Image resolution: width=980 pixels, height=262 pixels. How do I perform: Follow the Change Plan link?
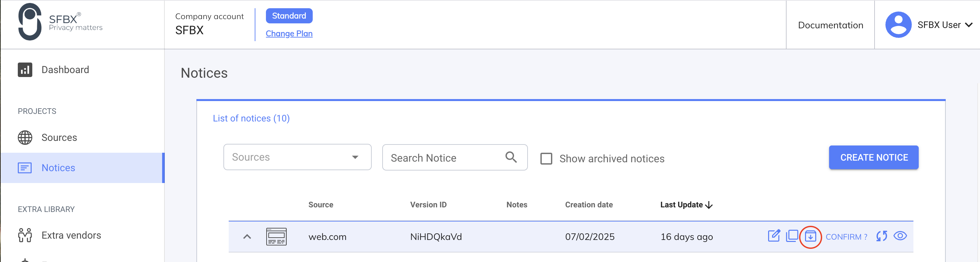coord(289,34)
